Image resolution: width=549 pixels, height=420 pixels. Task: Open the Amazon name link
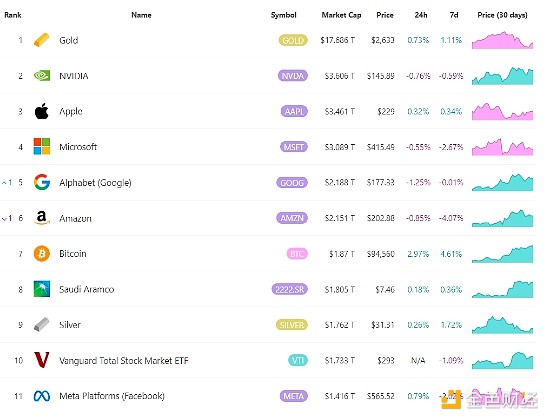pyautogui.click(x=75, y=218)
